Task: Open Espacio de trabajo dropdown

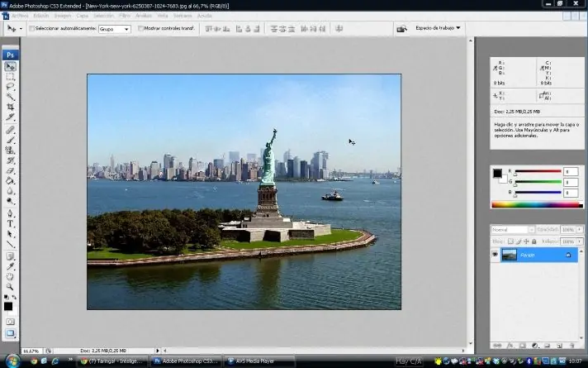Action: (438, 28)
